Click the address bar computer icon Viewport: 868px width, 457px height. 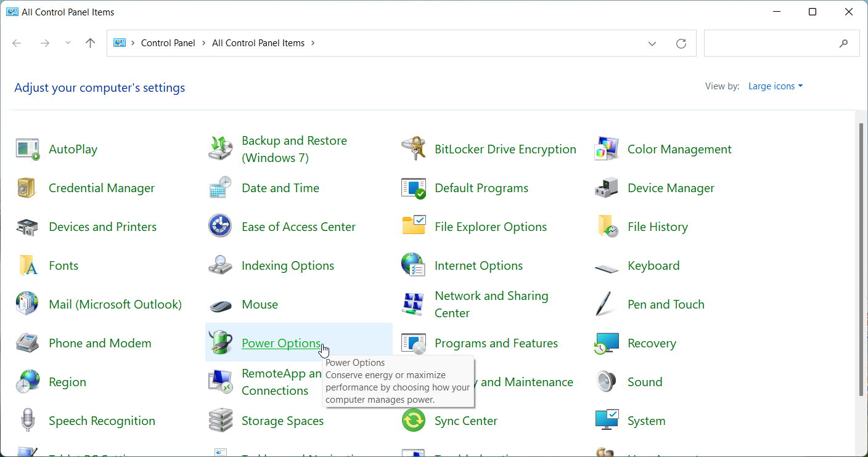(x=120, y=43)
